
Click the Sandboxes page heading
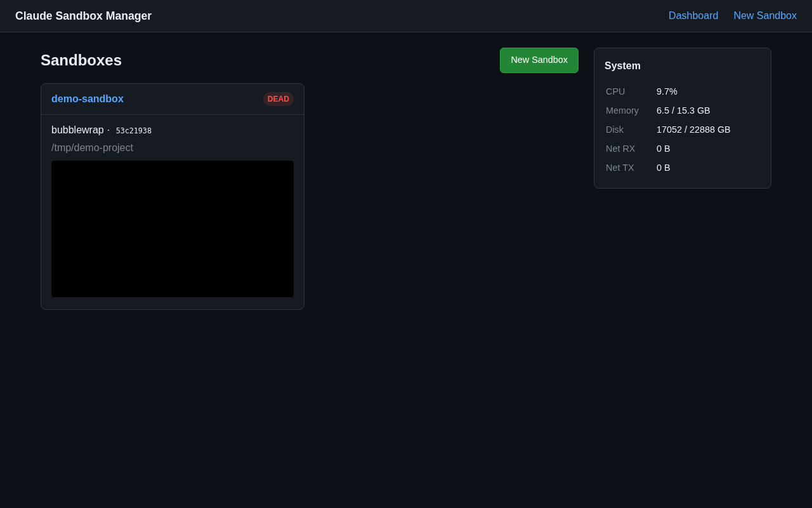tap(81, 60)
